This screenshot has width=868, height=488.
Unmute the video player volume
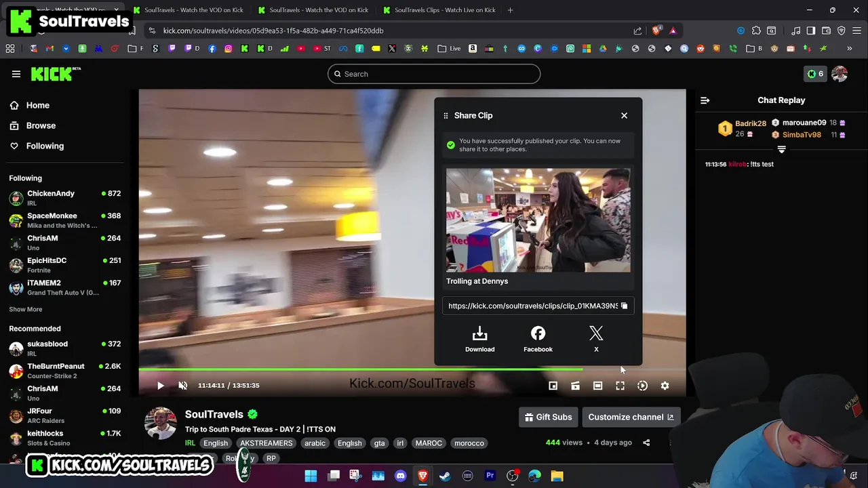coord(182,386)
